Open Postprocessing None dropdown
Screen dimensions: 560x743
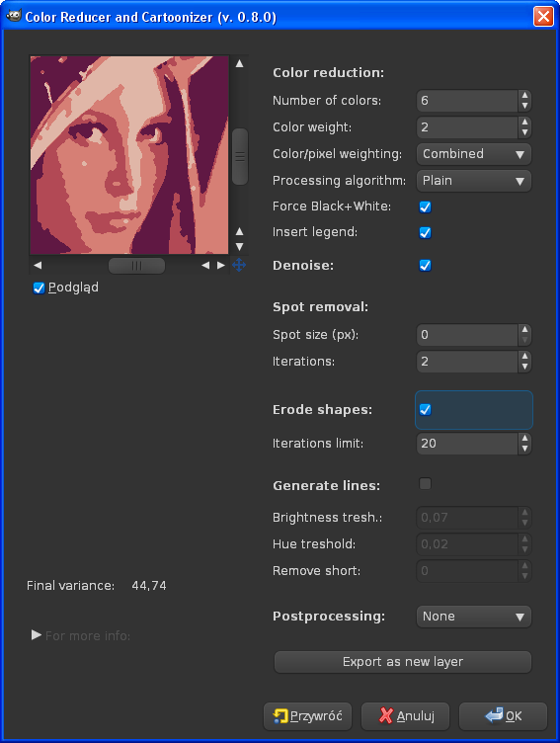click(474, 617)
